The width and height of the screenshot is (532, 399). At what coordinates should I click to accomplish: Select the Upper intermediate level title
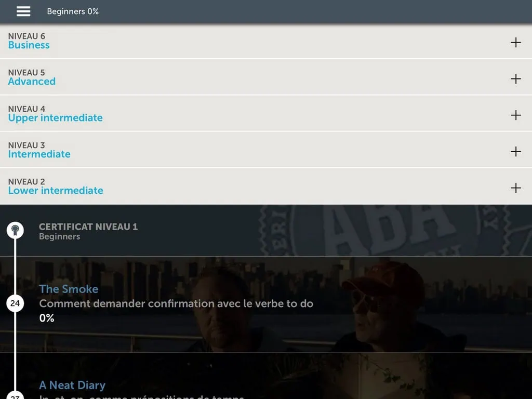click(55, 118)
